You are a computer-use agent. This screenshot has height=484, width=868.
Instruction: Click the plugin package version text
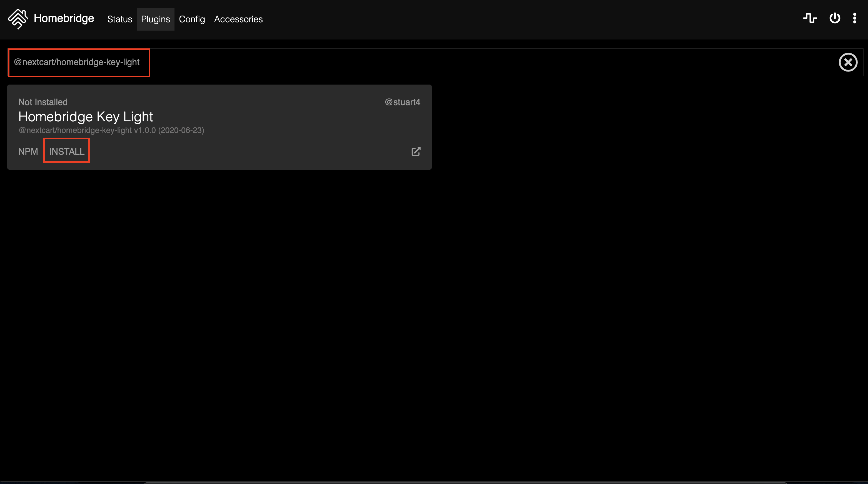[111, 130]
